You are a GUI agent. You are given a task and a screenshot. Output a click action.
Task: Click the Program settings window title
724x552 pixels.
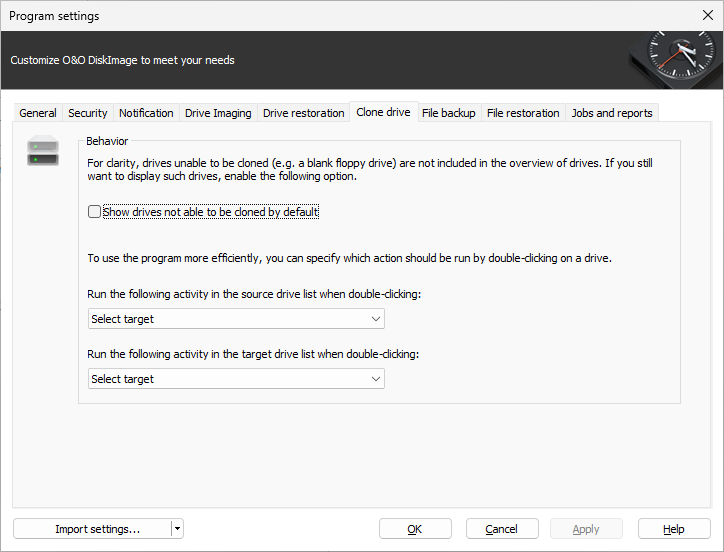point(54,16)
